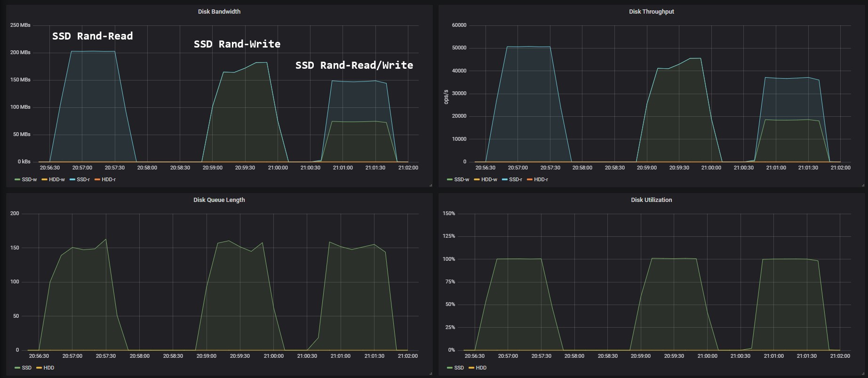Click the "100 MBs" axis label in Disk Bandwidth
The image size is (868, 378).
pyautogui.click(x=20, y=107)
